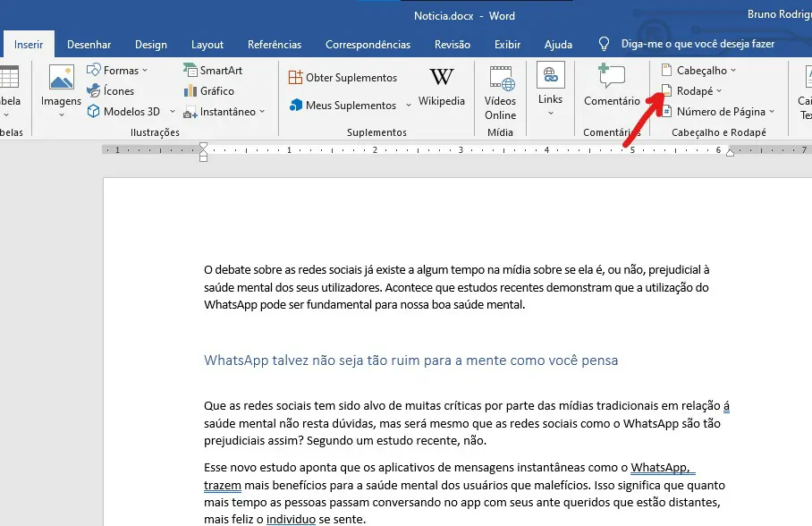Click the 'Noticia.docx - Word' window title
The height and width of the screenshot is (526, 812).
click(464, 16)
